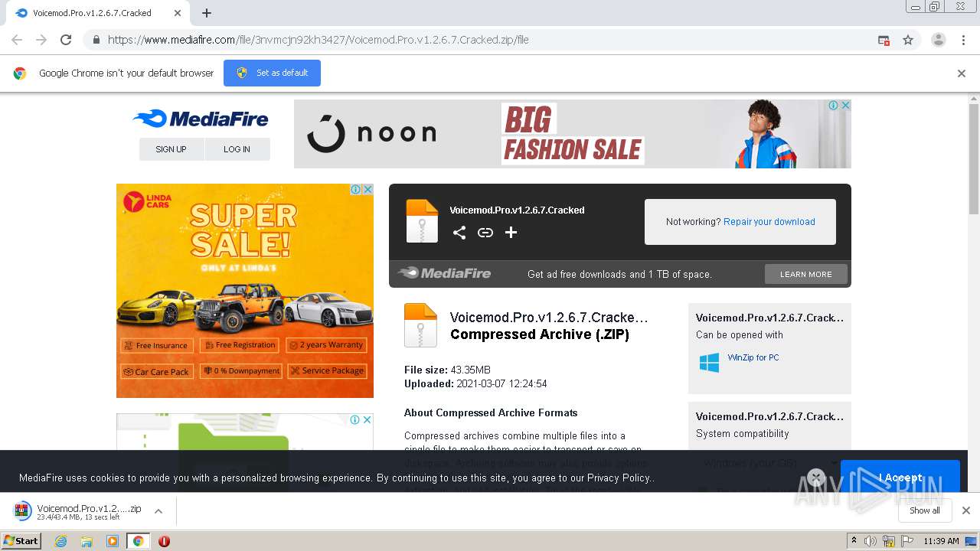
Task: Click the page vertical scrollbar thumb
Action: coord(973,158)
